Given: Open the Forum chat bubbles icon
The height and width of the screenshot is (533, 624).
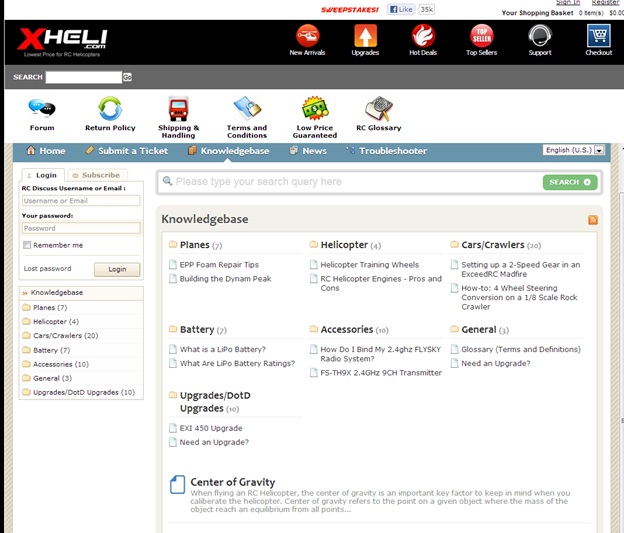Looking at the screenshot, I should click(42, 108).
